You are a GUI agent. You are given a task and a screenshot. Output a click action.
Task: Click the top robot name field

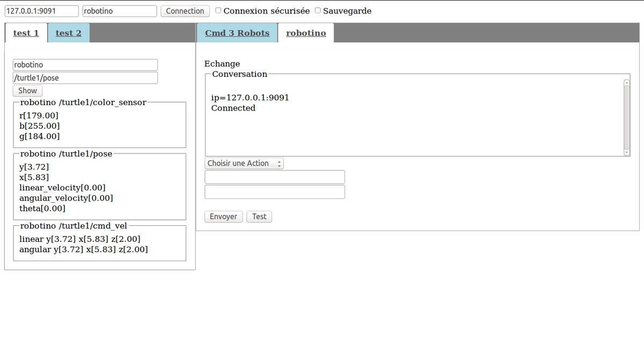click(x=120, y=11)
